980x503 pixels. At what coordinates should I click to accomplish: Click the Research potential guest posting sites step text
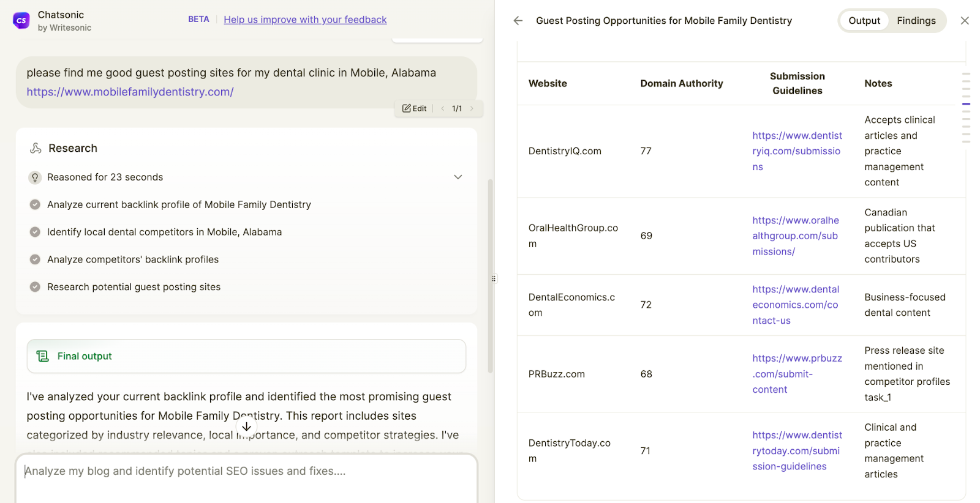tap(134, 287)
